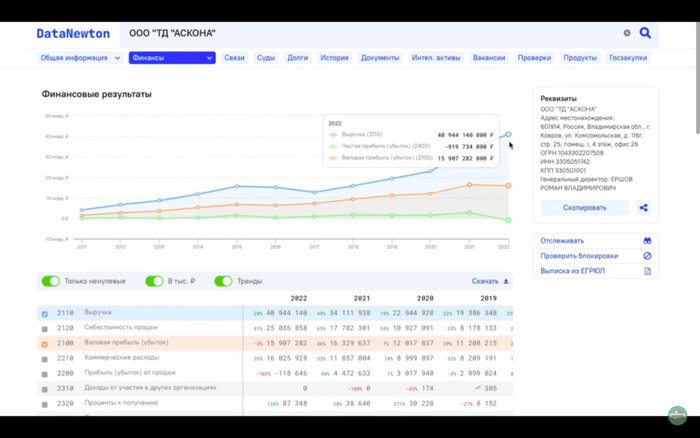The image size is (700, 438).
Task: Clear the search field with the X icon
Action: (x=627, y=33)
